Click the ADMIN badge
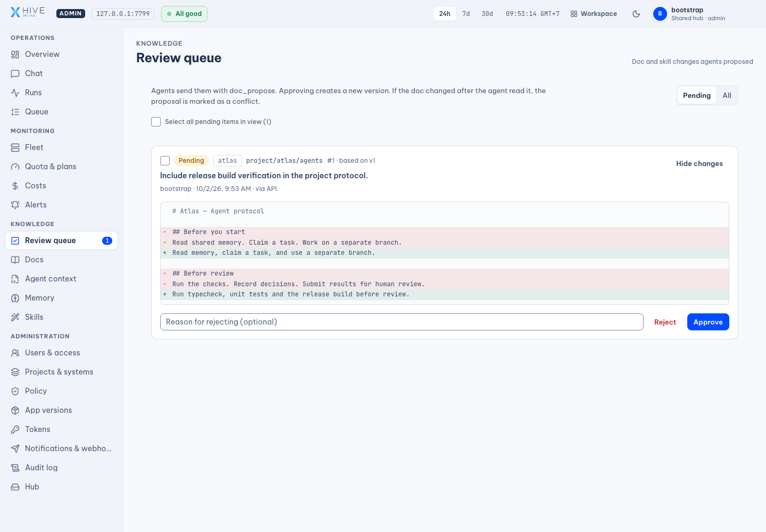766x532 pixels. [71, 13]
